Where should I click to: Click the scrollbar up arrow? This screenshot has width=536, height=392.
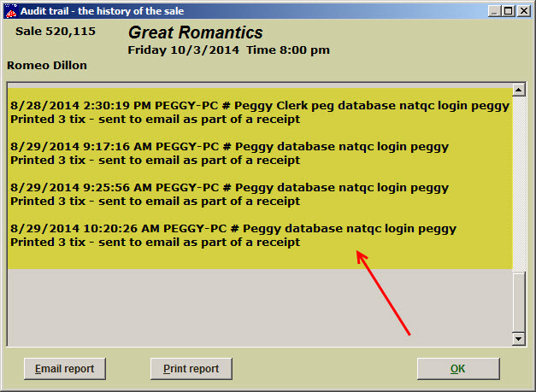pyautogui.click(x=519, y=90)
